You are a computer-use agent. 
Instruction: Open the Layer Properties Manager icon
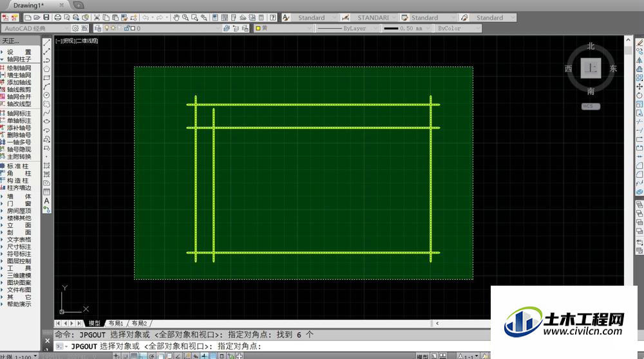tap(98, 28)
